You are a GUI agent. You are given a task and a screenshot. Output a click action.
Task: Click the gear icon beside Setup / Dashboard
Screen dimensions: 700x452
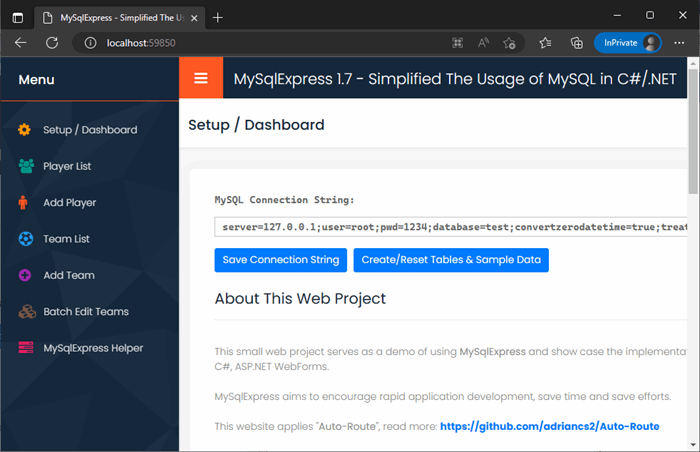25,130
